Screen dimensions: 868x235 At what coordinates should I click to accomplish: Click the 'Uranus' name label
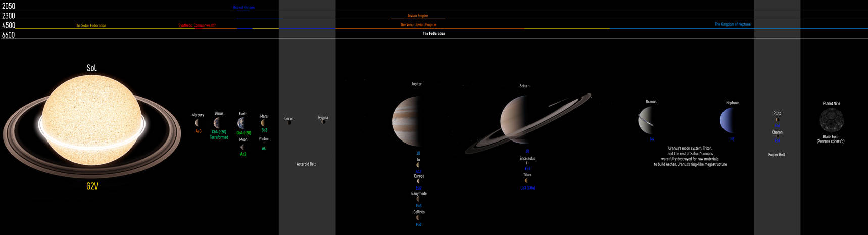coord(651,102)
